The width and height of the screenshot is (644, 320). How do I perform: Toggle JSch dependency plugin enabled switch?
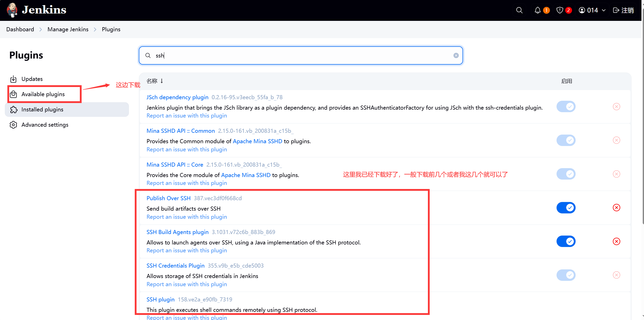click(566, 107)
